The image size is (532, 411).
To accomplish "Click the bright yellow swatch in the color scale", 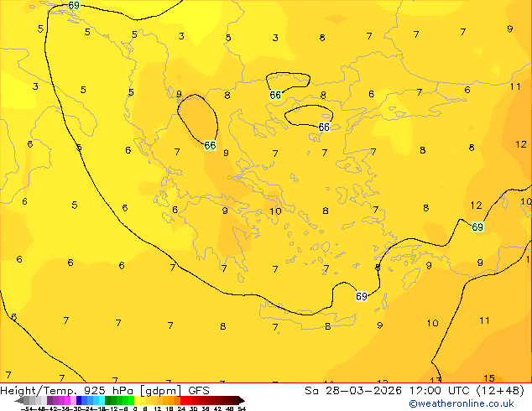I will [137, 401].
